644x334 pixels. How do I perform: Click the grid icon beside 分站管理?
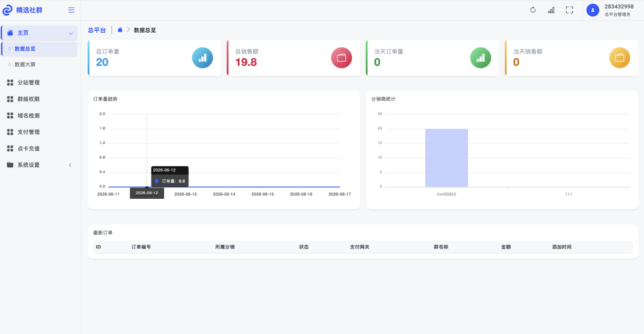(x=10, y=82)
